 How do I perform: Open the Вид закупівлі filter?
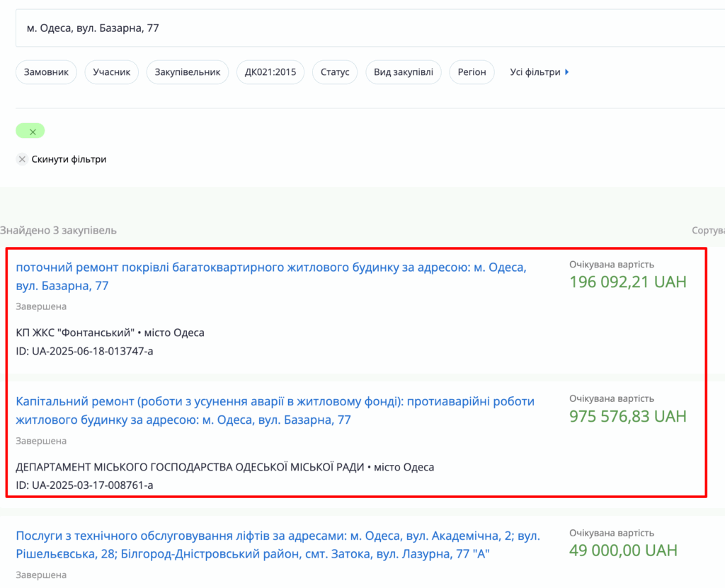(x=403, y=72)
